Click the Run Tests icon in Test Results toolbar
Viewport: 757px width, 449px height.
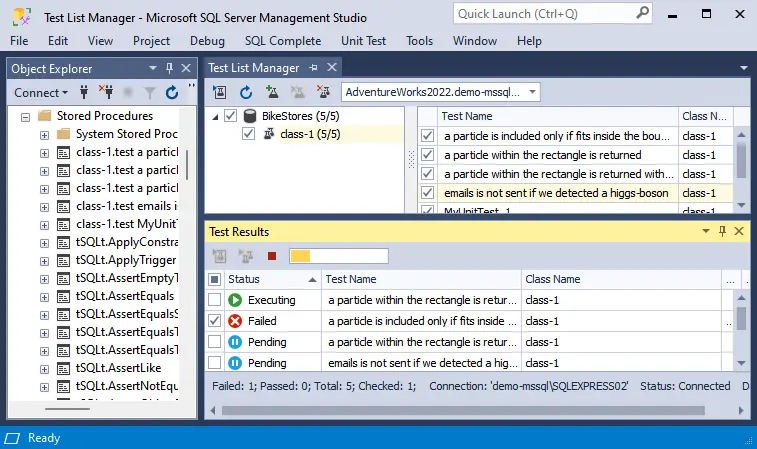click(220, 256)
